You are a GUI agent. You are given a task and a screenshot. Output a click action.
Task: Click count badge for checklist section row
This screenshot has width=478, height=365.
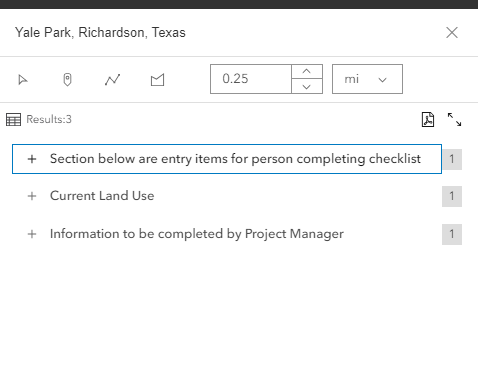pyautogui.click(x=452, y=159)
